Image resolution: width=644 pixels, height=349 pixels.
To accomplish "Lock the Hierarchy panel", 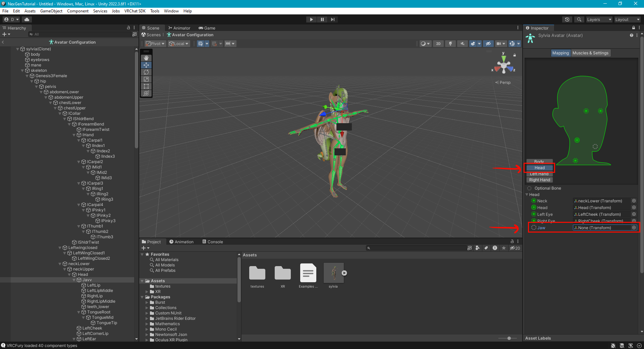I will (x=128, y=28).
